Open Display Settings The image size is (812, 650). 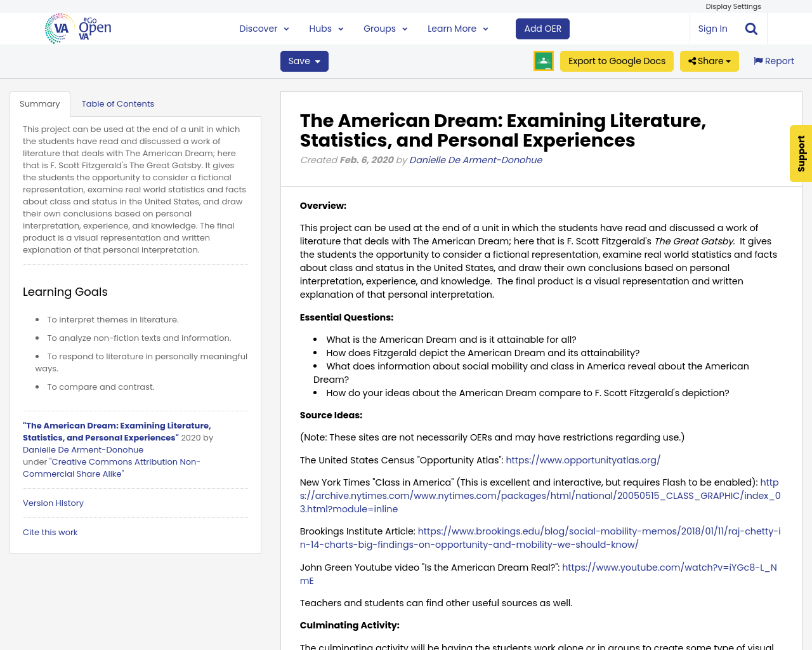pyautogui.click(x=733, y=6)
